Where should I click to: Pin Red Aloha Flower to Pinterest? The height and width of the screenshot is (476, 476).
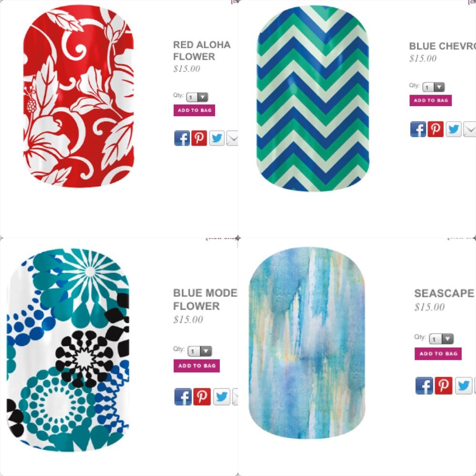(x=199, y=138)
